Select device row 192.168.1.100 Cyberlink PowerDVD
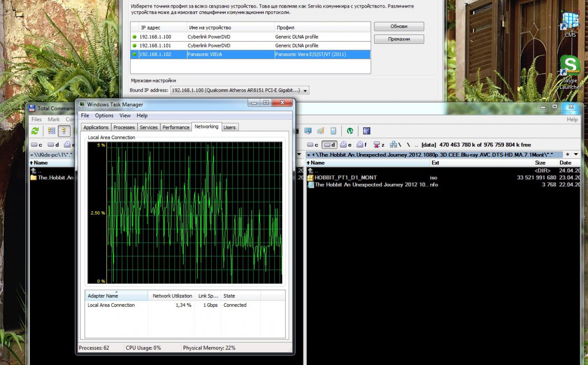Screen dimensions: 588x365 pos(251,37)
